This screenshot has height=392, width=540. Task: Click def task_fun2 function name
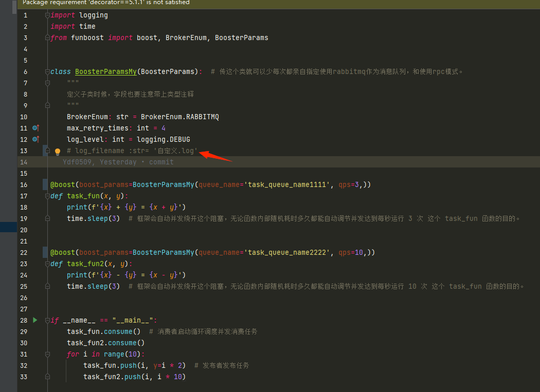pos(85,264)
